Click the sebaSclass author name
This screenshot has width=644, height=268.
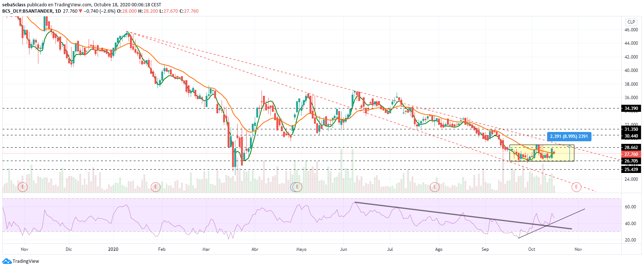pos(14,5)
